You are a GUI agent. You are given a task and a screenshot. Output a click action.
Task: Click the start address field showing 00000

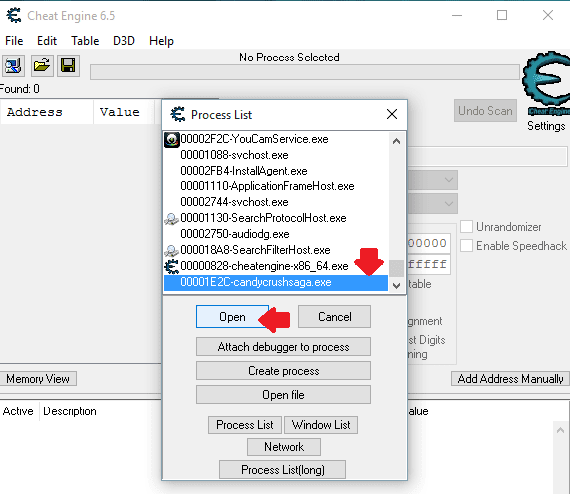pyautogui.click(x=429, y=243)
